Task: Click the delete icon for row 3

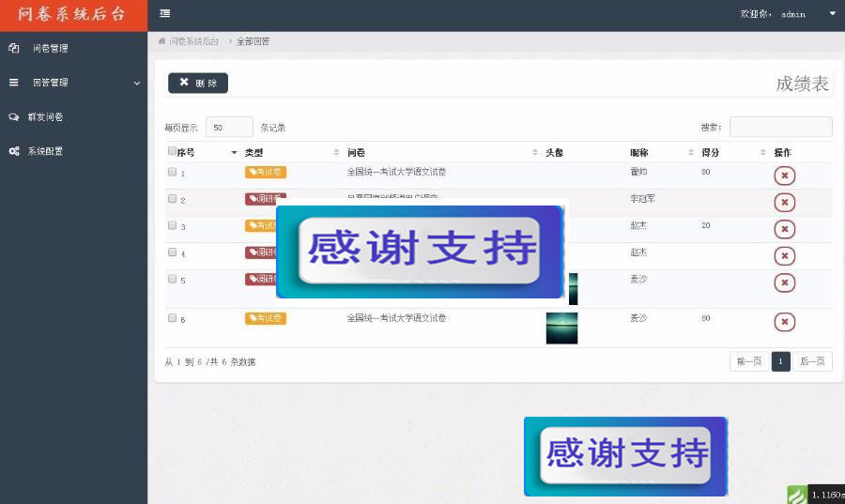Action: (784, 229)
